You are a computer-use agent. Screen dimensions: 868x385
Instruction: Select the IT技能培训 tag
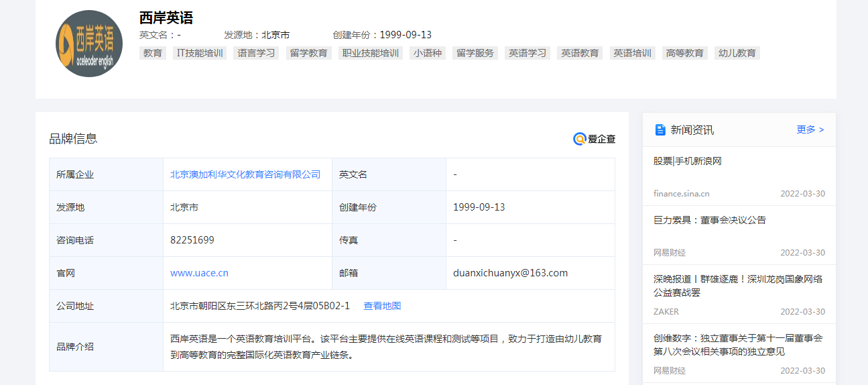tap(200, 53)
